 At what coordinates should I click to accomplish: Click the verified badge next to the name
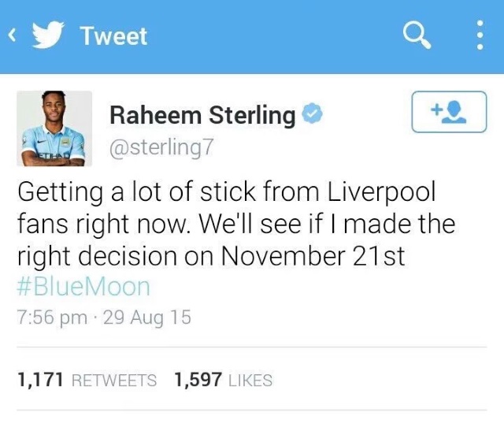click(312, 114)
